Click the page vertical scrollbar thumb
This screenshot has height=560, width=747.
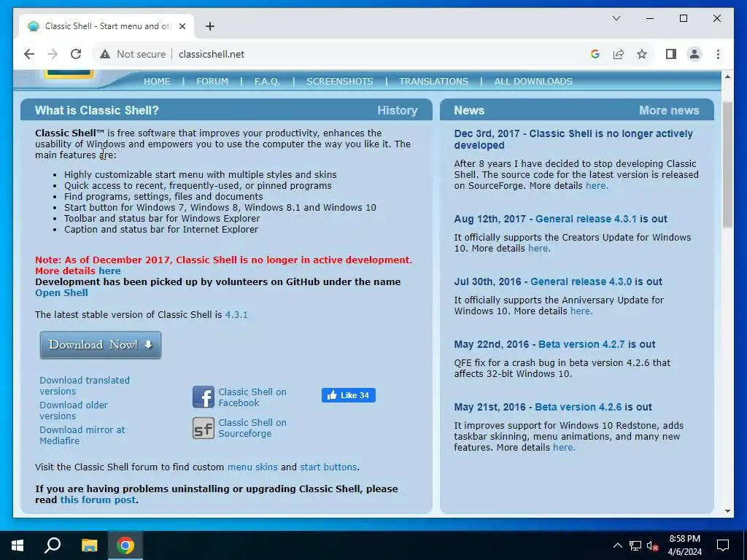click(727, 164)
